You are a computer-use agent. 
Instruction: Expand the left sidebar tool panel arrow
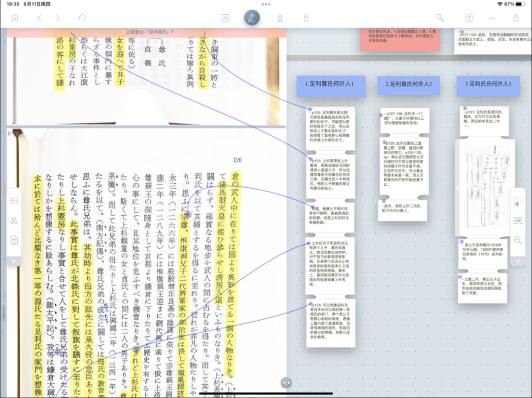coord(14,261)
